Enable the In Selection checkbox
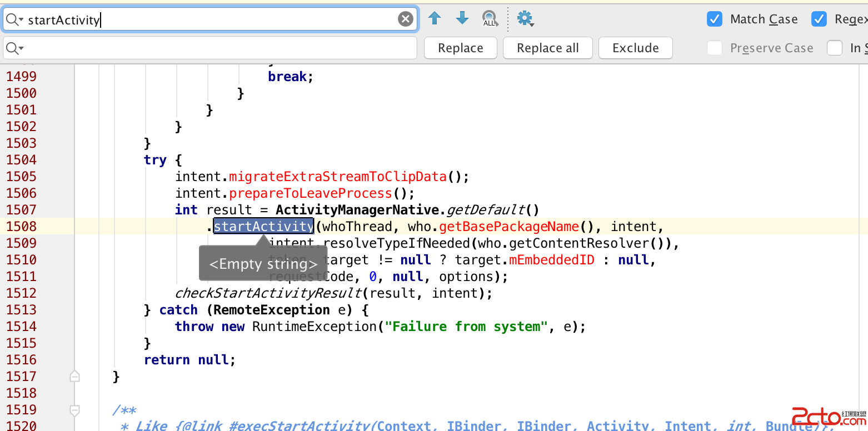 835,48
